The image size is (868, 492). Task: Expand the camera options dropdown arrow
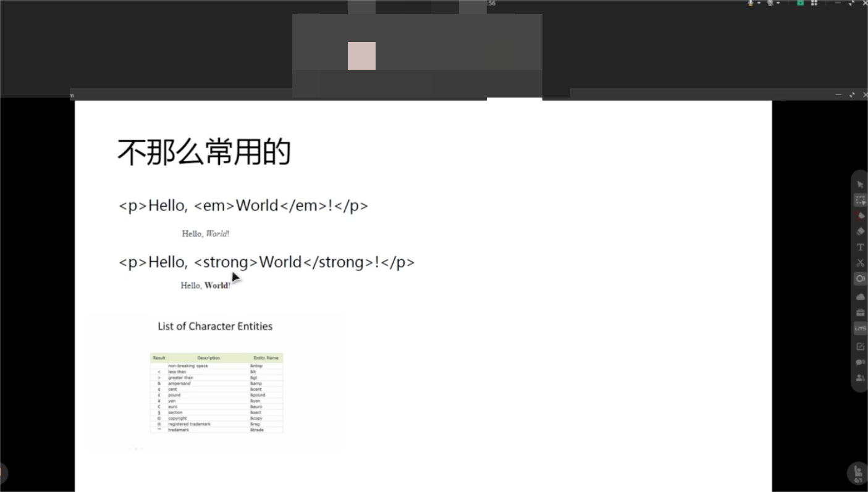point(778,3)
